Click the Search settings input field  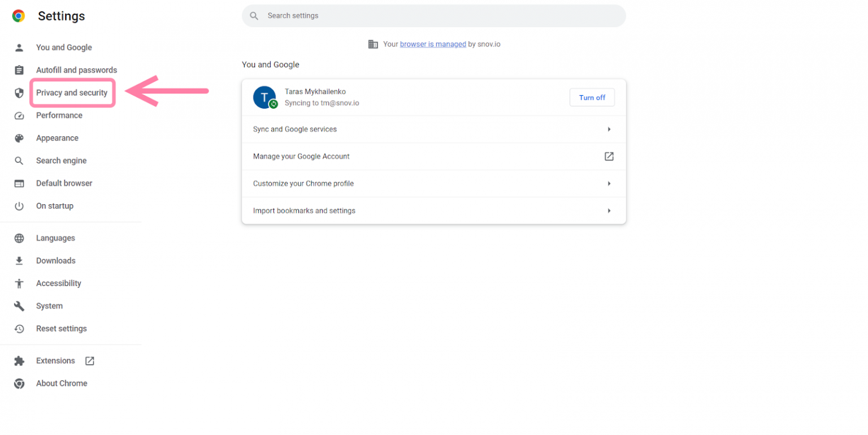pyautogui.click(x=434, y=15)
